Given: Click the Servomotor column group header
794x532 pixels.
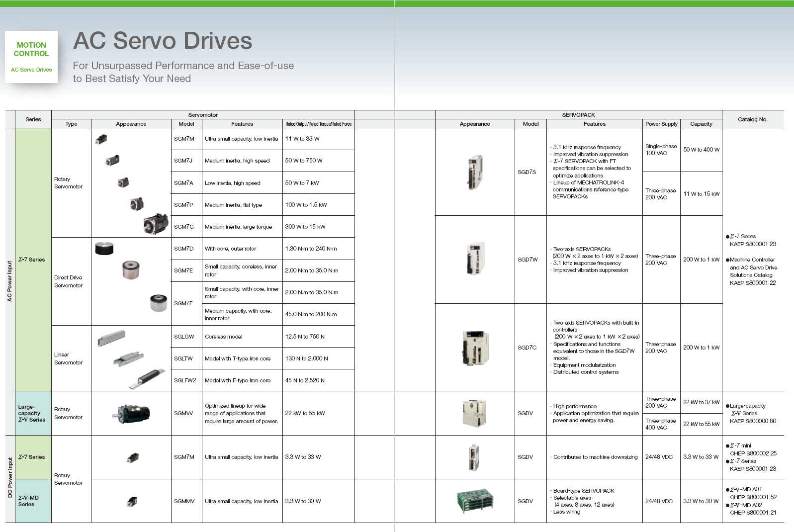Looking at the screenshot, I should pyautogui.click(x=203, y=115).
